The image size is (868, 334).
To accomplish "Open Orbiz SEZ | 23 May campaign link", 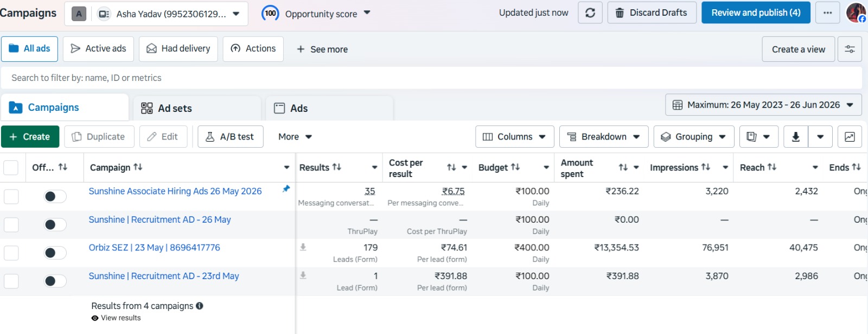I will [155, 248].
